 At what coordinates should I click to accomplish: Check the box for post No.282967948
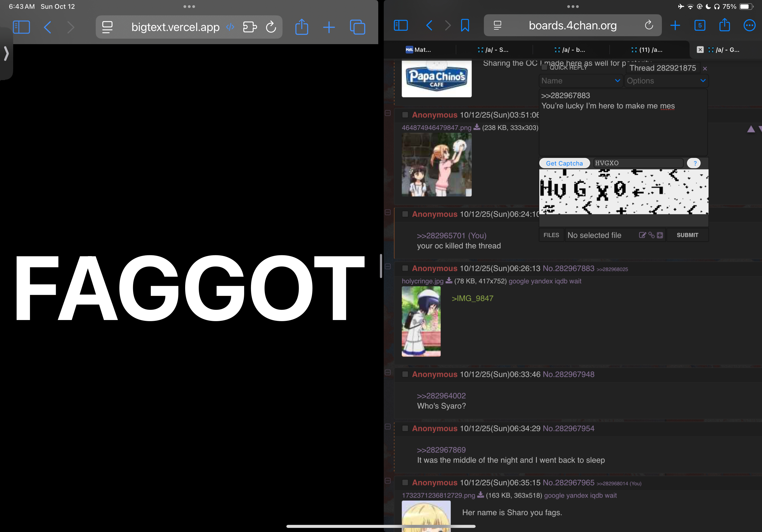[x=405, y=374]
